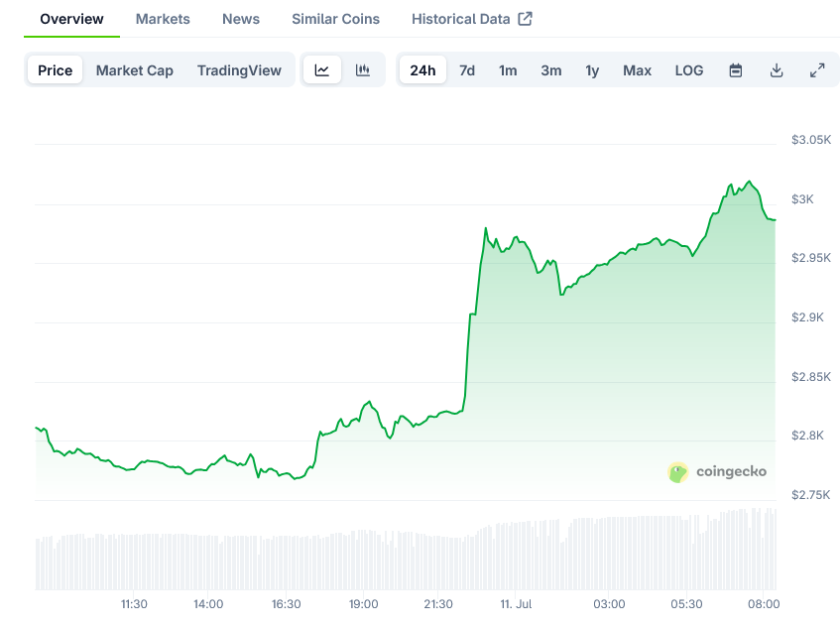
Task: Click the price line peak near $3K
Action: (750, 183)
